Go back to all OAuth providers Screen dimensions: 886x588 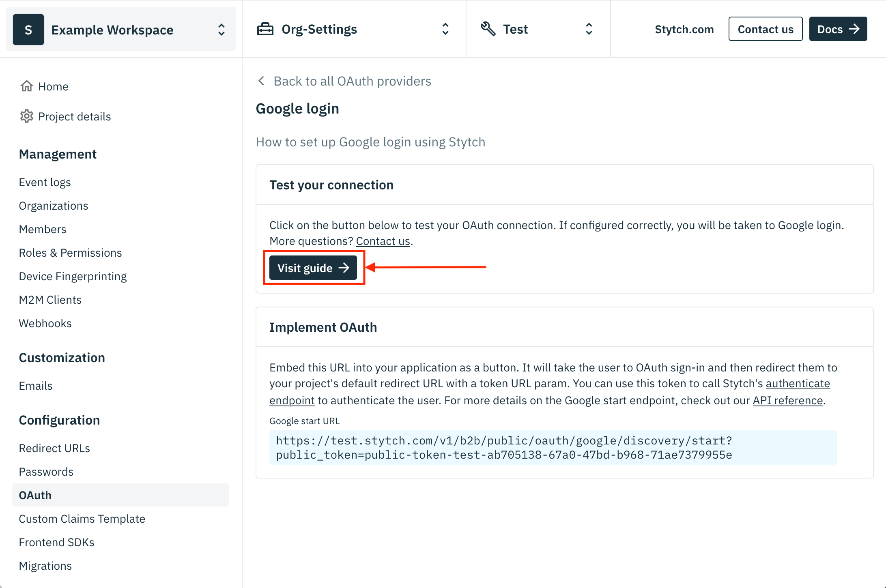pos(352,81)
